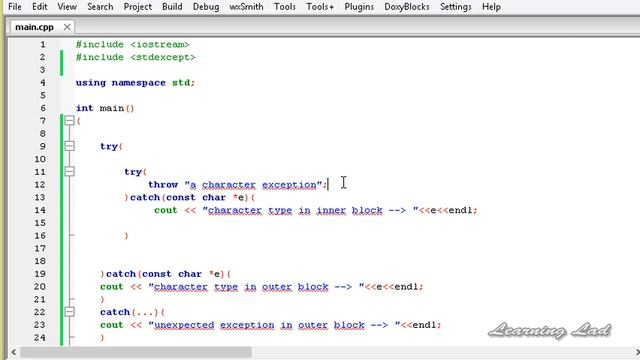
Task: Click on 'int main()' declaration
Action: tap(105, 108)
